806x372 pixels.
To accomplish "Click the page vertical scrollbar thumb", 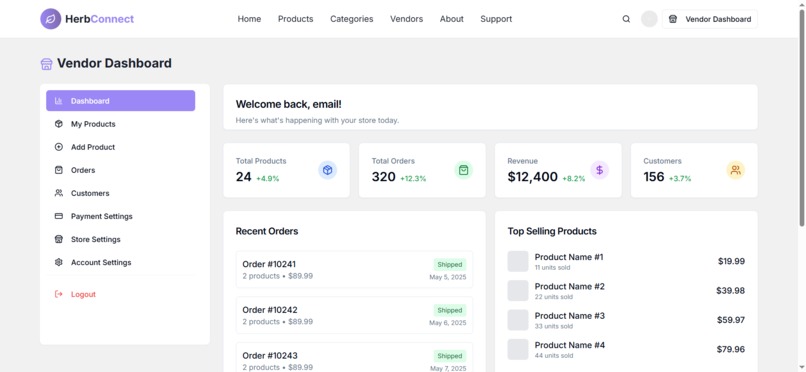I will [x=802, y=118].
